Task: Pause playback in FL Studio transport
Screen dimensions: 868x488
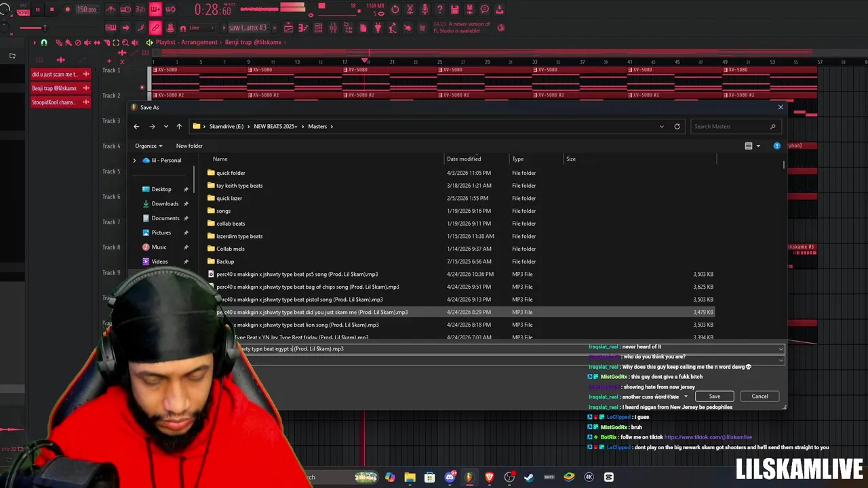Action: tap(37, 9)
